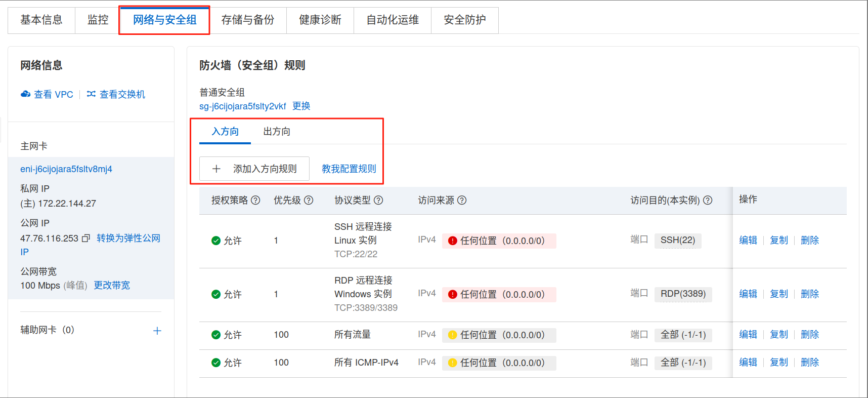Click the 添加入方向规则 button

254,169
